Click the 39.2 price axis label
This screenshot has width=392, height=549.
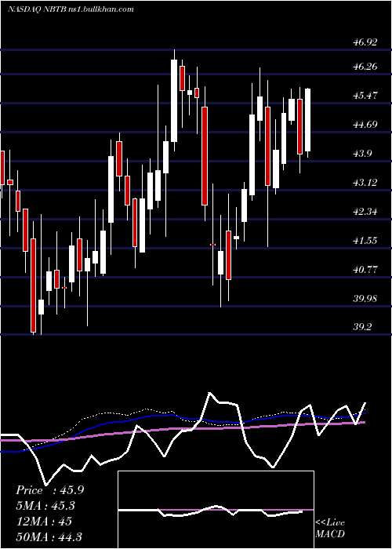pyautogui.click(x=362, y=327)
